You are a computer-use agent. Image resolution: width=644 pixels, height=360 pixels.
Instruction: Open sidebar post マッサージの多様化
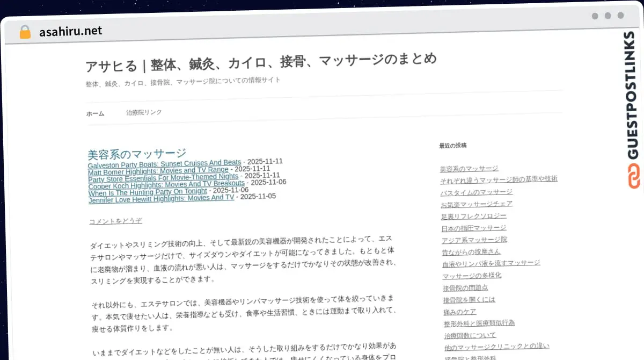(472, 275)
